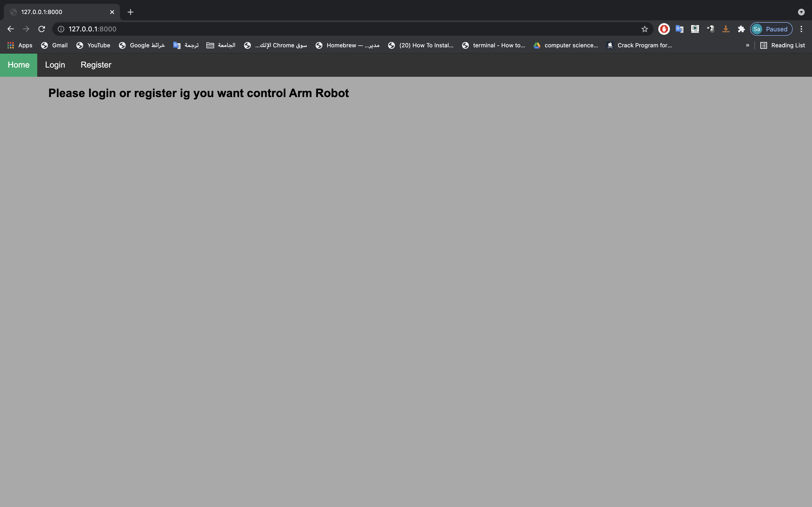
Task: Open the Sa profile avatar showing Paused
Action: [770, 29]
